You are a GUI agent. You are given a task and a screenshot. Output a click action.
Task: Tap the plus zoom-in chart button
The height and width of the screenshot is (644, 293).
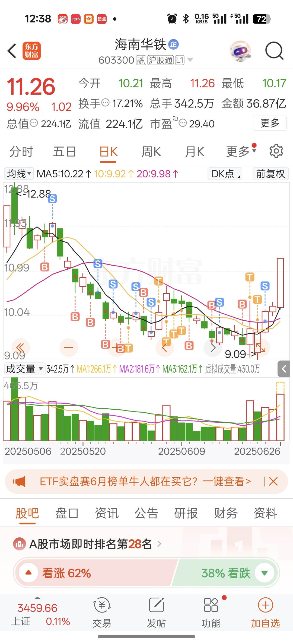pos(117,347)
